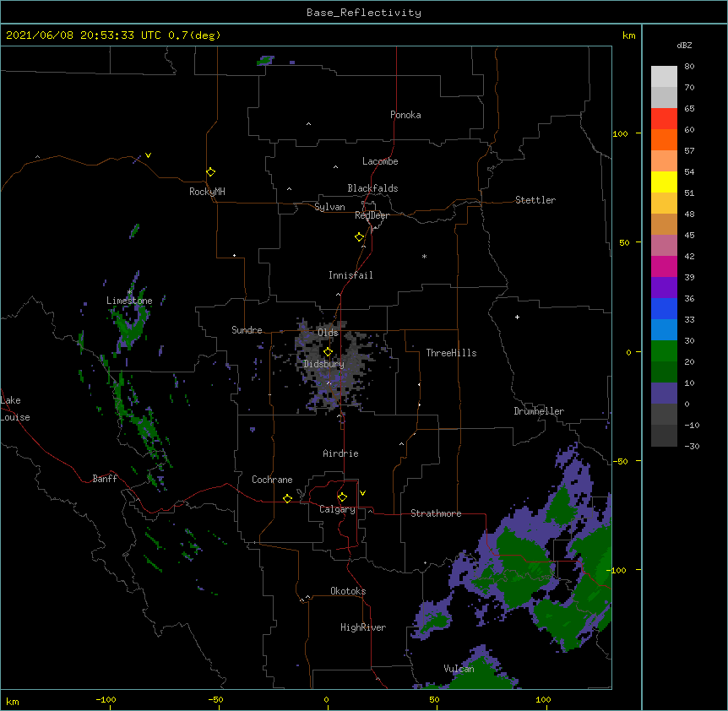728x711 pixels.
Task: Click the Limestone label
Action: click(x=129, y=301)
